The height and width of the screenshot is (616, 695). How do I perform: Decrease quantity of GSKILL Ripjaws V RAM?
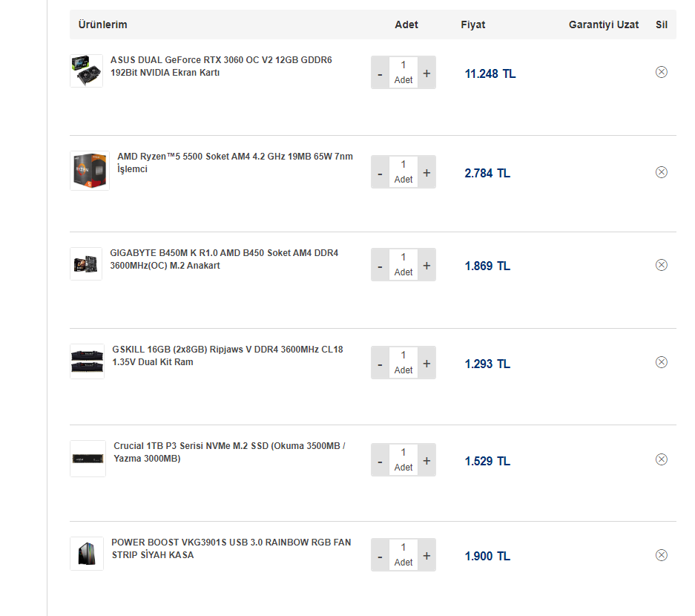click(380, 364)
